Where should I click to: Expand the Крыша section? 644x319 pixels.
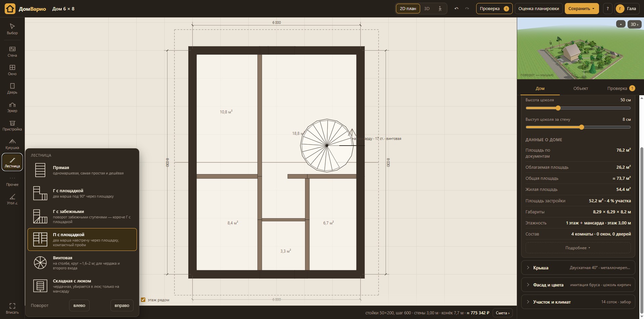click(x=578, y=268)
